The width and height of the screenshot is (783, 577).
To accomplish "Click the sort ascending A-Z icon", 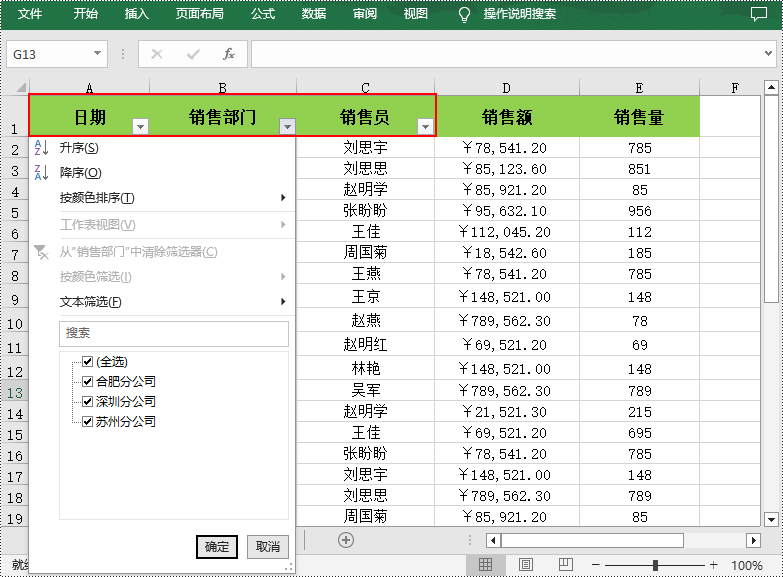I will [x=41, y=148].
